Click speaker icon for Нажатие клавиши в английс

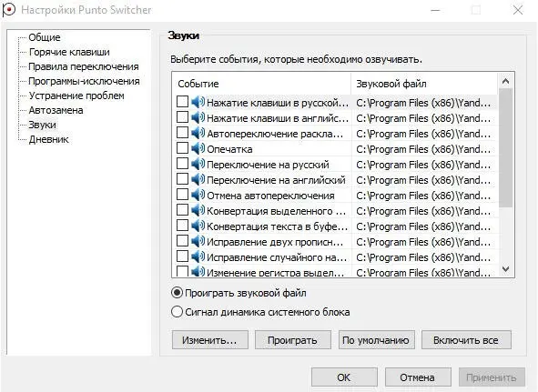[198, 117]
